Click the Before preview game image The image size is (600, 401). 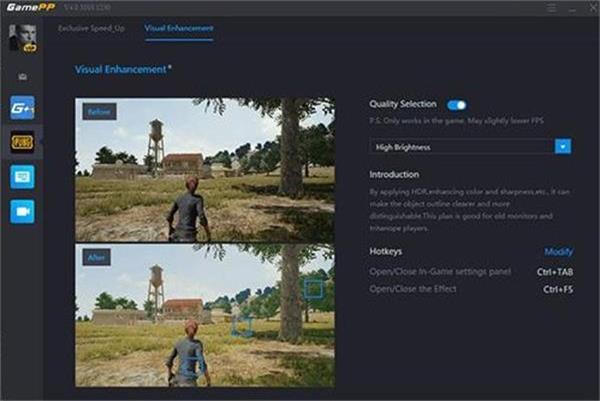(205, 170)
